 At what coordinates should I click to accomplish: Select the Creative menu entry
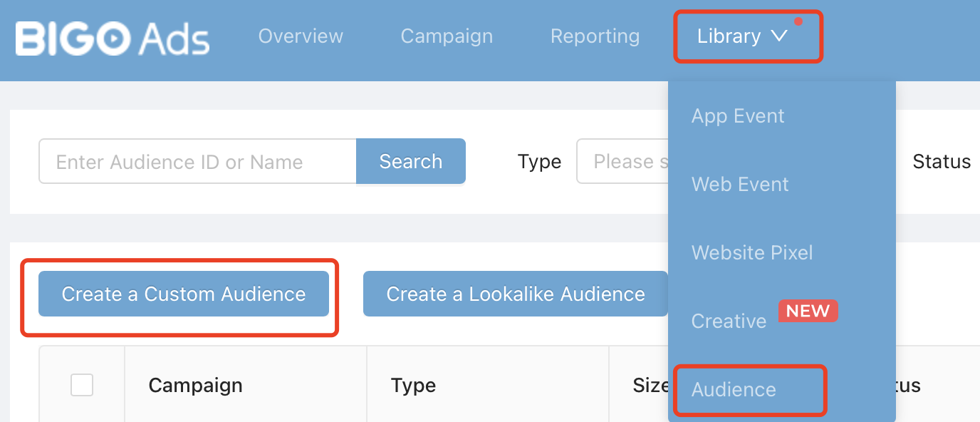pyautogui.click(x=729, y=321)
